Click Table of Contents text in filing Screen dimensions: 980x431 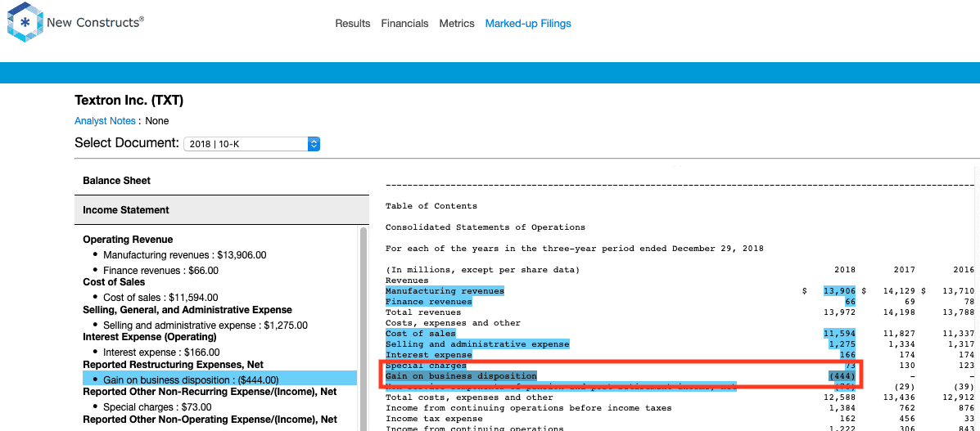[x=431, y=205]
